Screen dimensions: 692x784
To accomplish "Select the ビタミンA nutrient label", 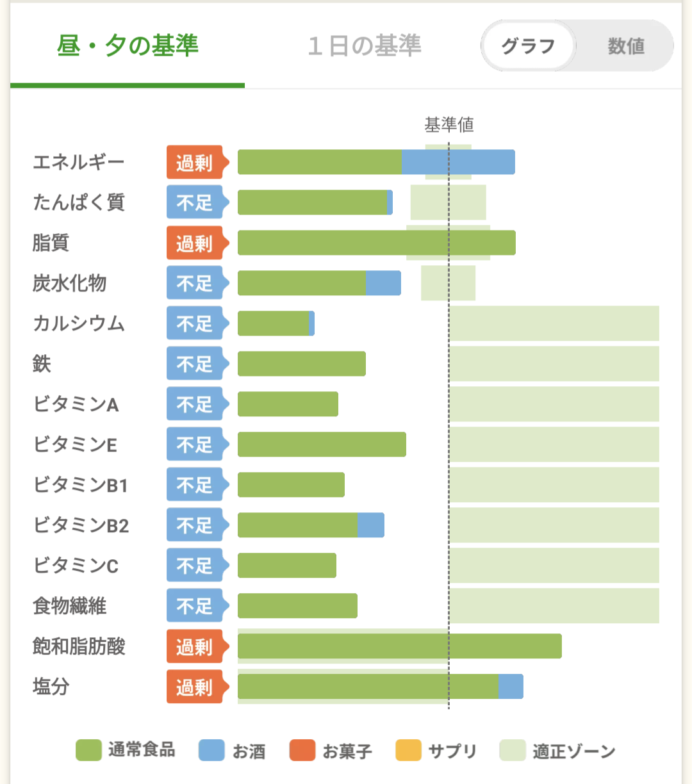I will pos(76,404).
